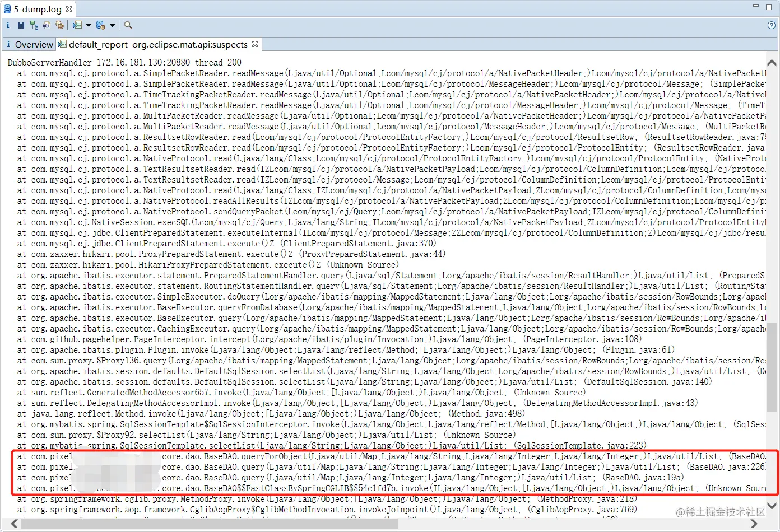Click the DefaultSqlSession.selectList java:140 line
The width and height of the screenshot is (780, 532).
point(364,381)
